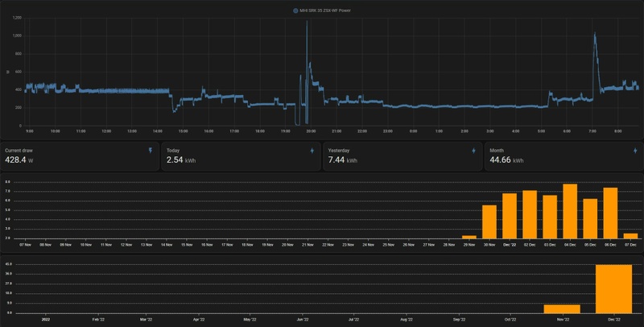The height and width of the screenshot is (327, 644).
Task: Click the small 07 Dec bar in the daily chart
Action: point(630,236)
